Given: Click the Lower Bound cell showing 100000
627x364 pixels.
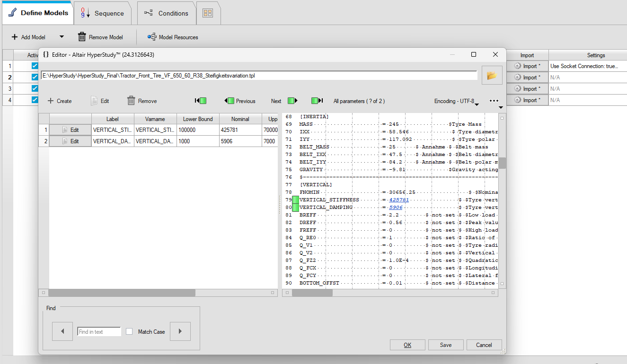Looking at the screenshot, I should [198, 130].
